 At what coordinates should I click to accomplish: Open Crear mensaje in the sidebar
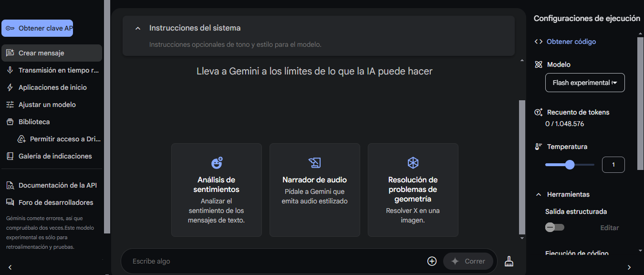[52, 53]
